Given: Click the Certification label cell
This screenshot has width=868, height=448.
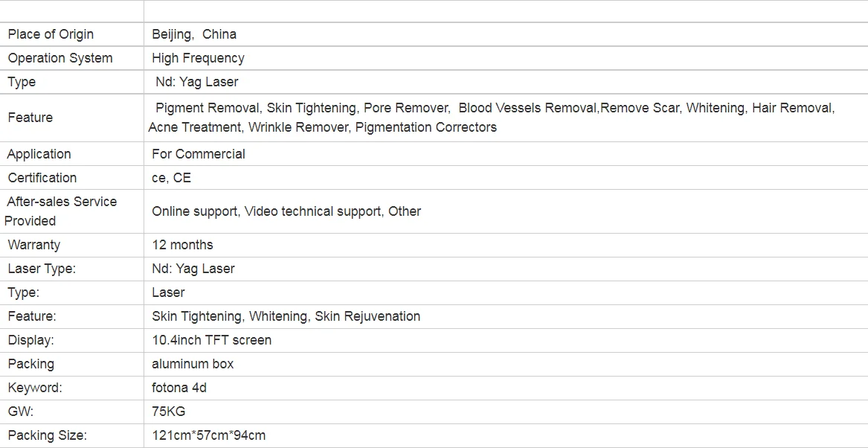Looking at the screenshot, I should pyautogui.click(x=72, y=178).
